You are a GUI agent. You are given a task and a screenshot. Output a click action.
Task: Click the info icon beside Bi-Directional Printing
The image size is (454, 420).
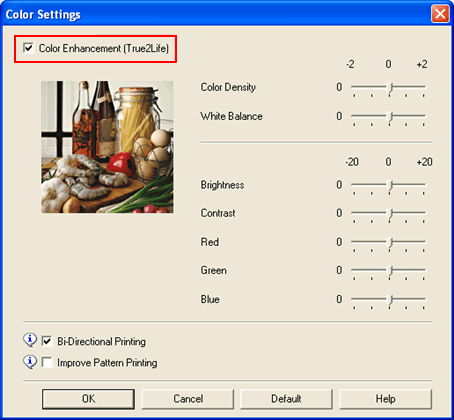tap(30, 340)
